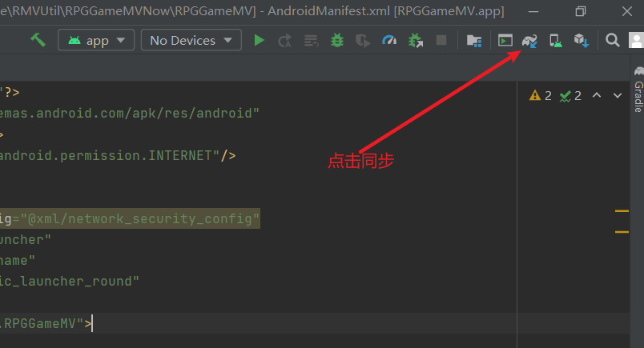The height and width of the screenshot is (348, 644).
Task: Open AVD Manager device icon
Action: 555,41
